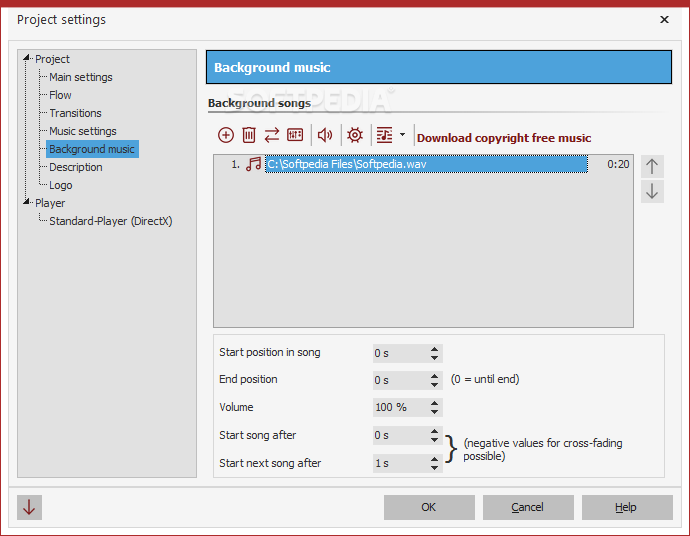
Task: Add a new background song
Action: [x=226, y=135]
